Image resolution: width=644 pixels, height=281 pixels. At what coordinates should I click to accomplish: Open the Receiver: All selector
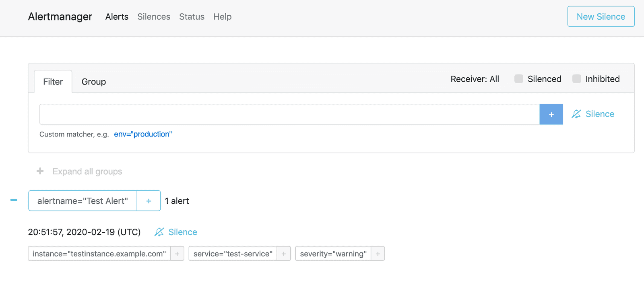coord(475,79)
